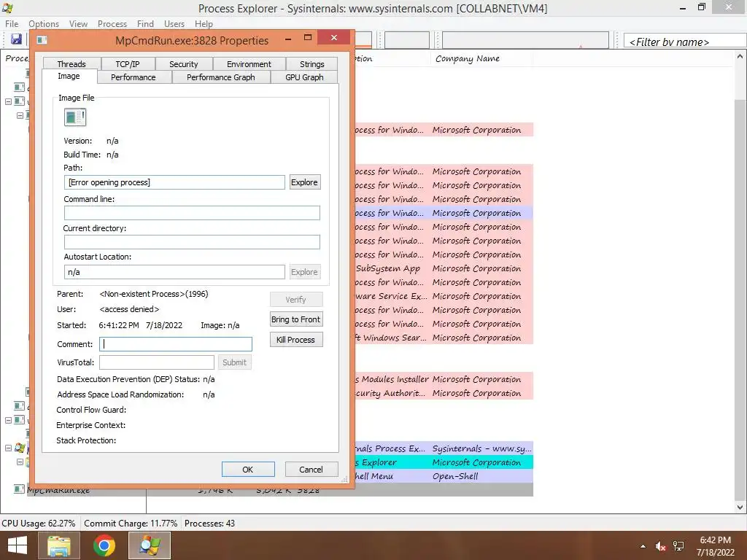
Task: Confirm the dialog with OK
Action: 248,470
